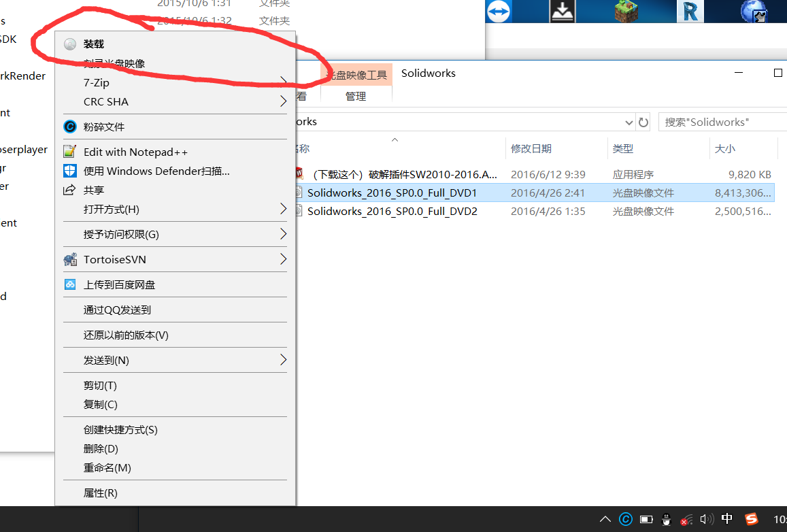Click the 搜索"Solidworks" search box

pos(723,122)
